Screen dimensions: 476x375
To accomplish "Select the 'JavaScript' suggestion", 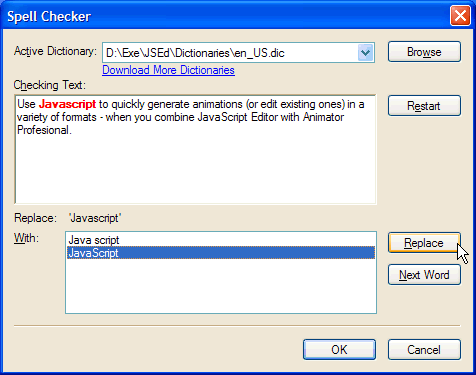I will (x=221, y=253).
